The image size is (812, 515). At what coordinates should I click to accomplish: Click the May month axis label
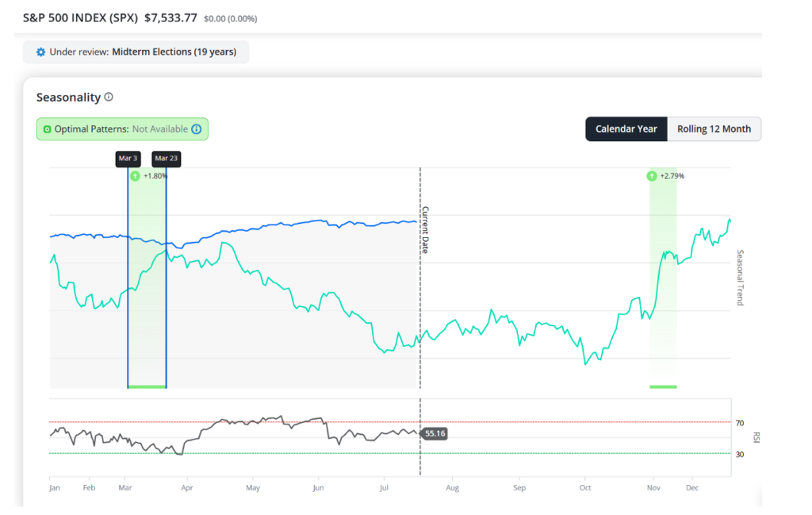[253, 488]
